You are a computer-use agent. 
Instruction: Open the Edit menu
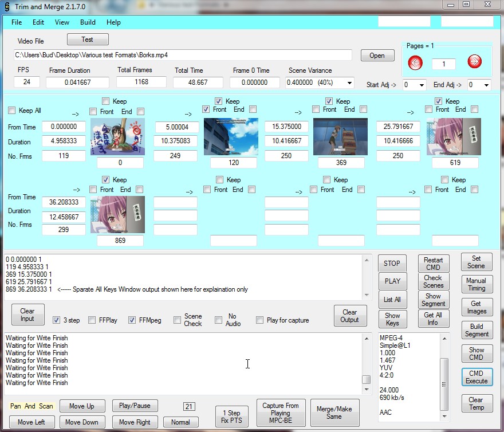[x=38, y=22]
